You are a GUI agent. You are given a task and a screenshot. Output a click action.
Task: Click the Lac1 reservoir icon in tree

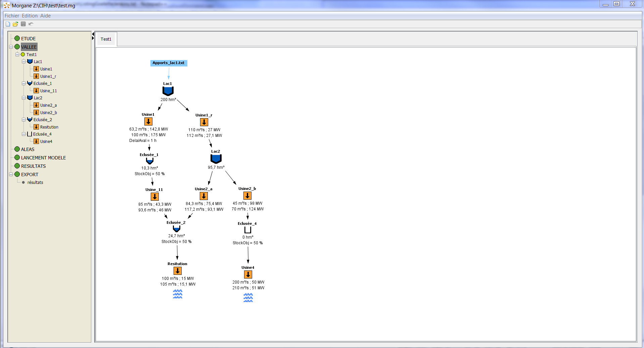30,61
